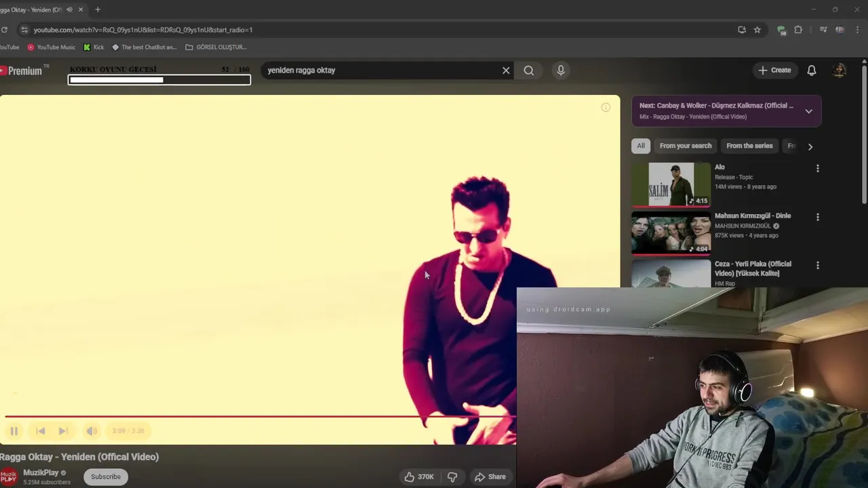Bookmark this page with star icon
The height and width of the screenshot is (488, 868).
click(757, 30)
